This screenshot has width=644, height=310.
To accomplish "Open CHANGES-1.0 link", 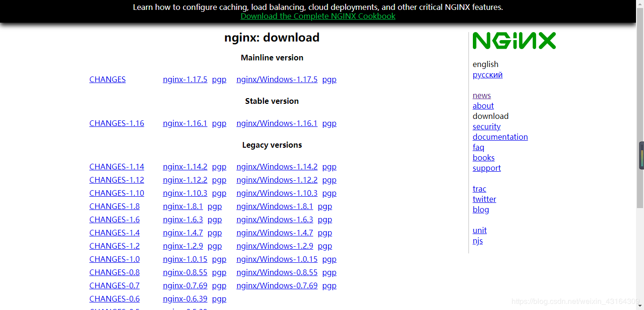I will [115, 259].
